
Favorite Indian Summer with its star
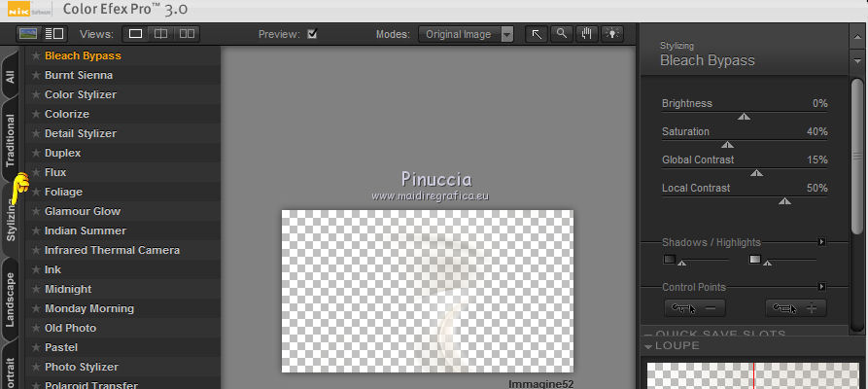pyautogui.click(x=36, y=230)
